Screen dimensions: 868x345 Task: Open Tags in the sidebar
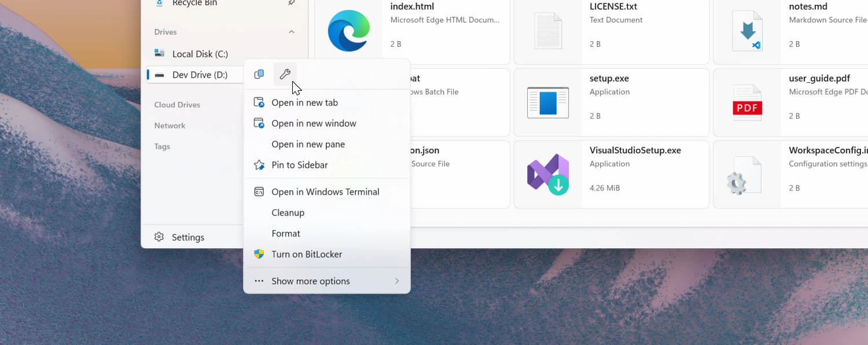click(161, 146)
